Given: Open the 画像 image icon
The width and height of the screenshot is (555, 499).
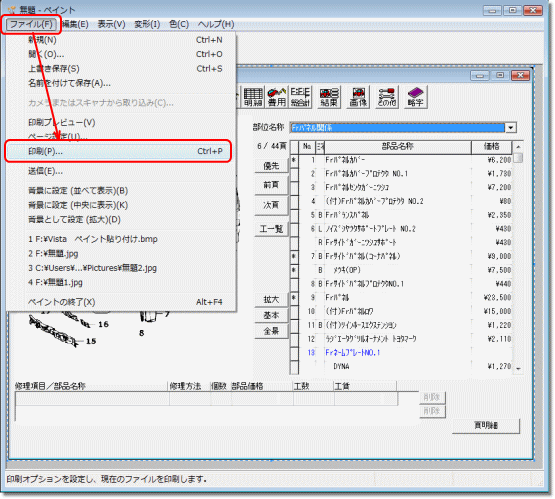Looking at the screenshot, I should (358, 97).
